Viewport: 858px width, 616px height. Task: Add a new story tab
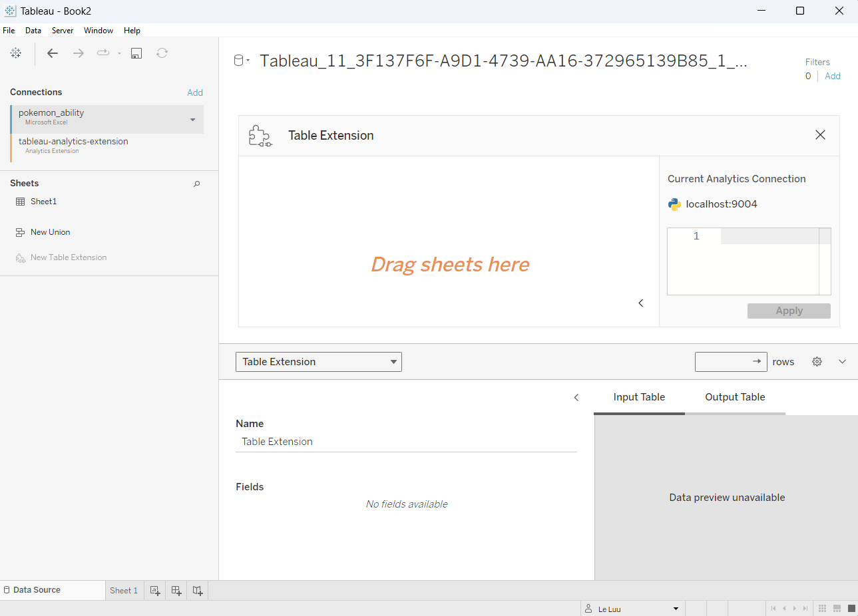tap(198, 591)
